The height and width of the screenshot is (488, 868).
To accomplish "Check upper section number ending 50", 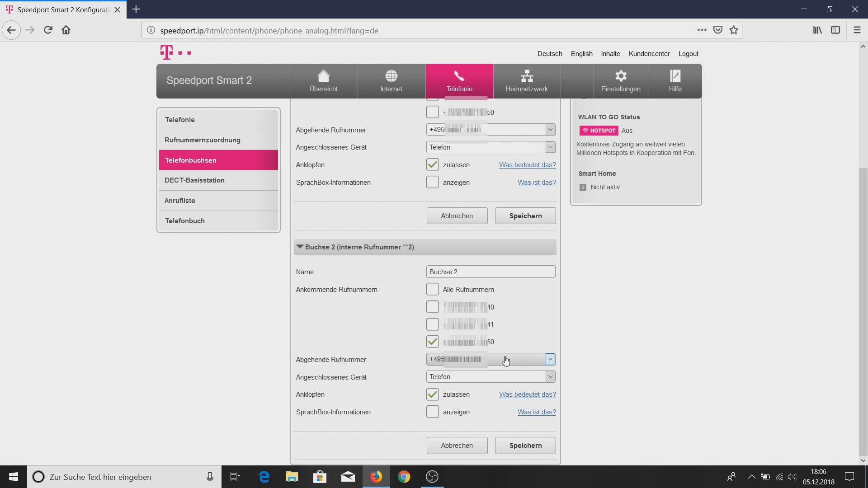I will click(433, 112).
